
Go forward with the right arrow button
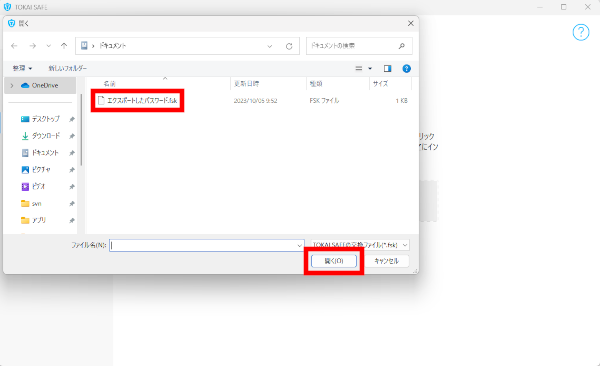coord(33,46)
